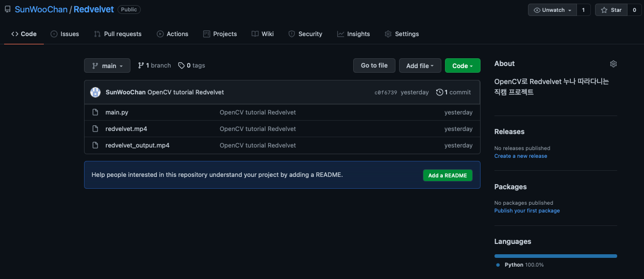Click the yesterday timestamp in the commit header
The height and width of the screenshot is (279, 644).
click(x=415, y=92)
